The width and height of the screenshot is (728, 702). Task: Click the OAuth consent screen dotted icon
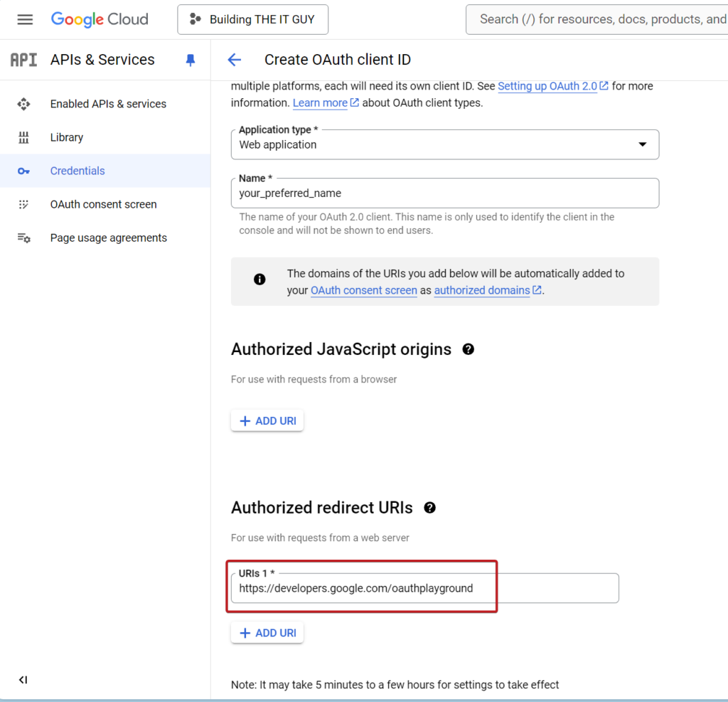pyautogui.click(x=23, y=204)
